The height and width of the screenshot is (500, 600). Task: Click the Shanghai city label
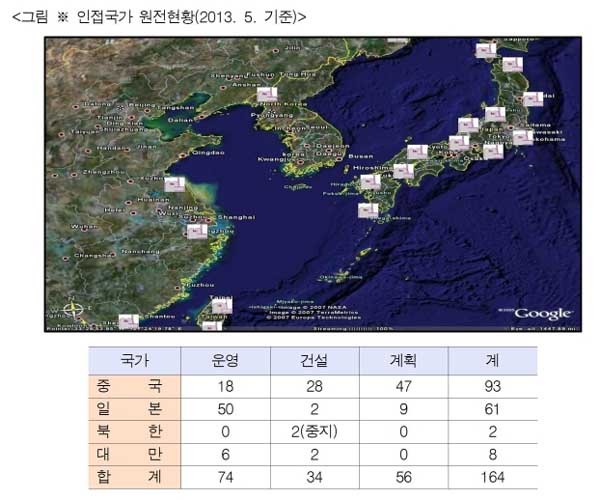click(236, 217)
